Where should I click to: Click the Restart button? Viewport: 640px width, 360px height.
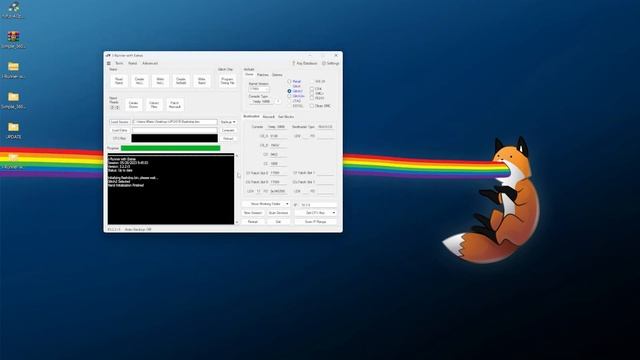[253, 222]
